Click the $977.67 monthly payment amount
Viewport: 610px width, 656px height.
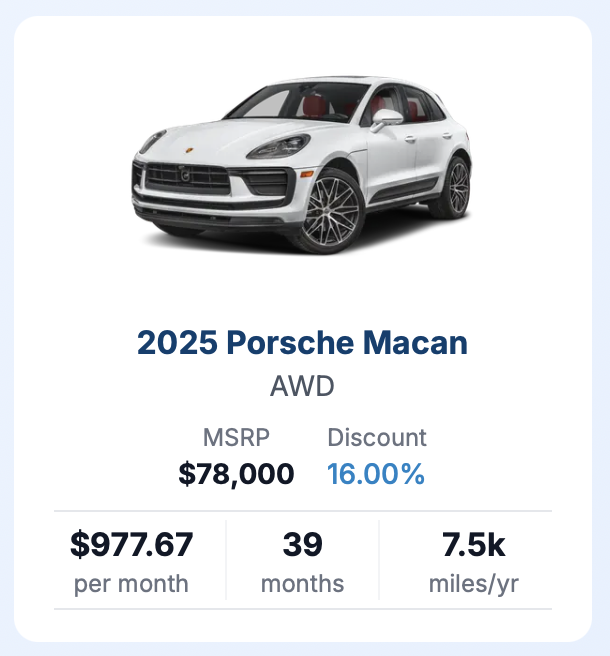coord(131,544)
